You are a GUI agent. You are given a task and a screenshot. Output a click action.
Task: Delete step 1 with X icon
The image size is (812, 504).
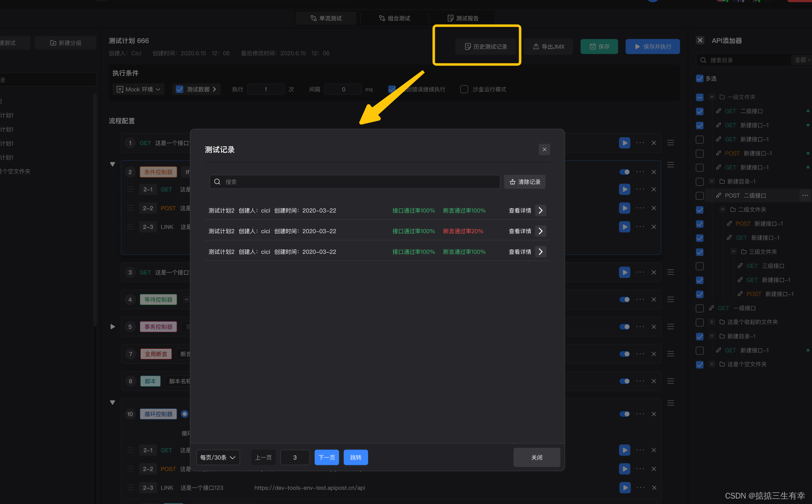[654, 143]
